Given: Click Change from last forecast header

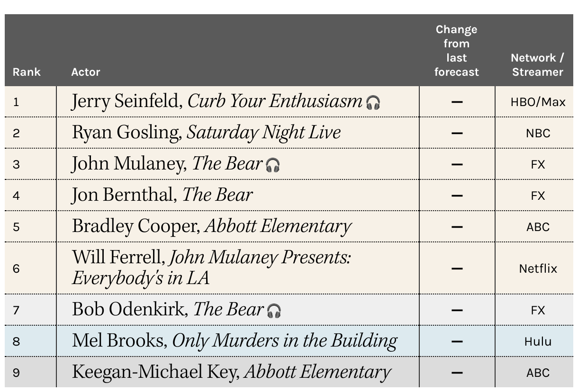Looking at the screenshot, I should [x=457, y=51].
